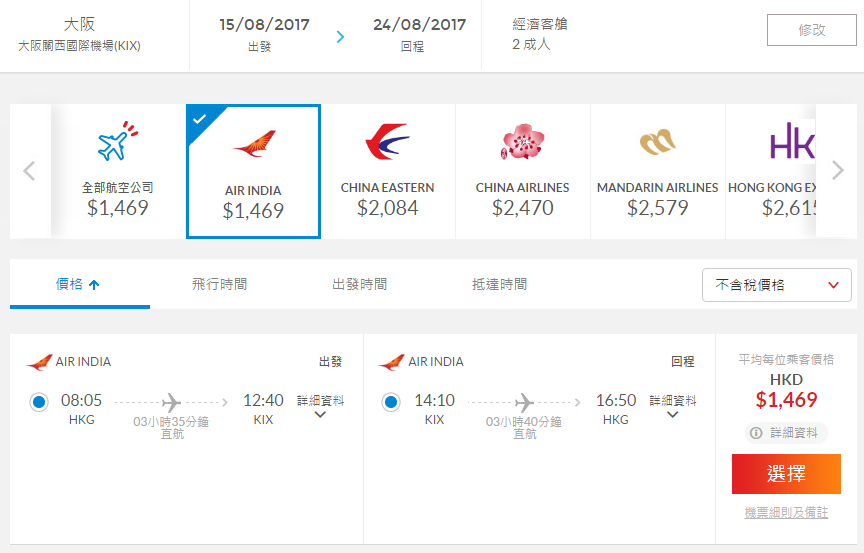Go to previous airlines with left arrow
Screen dimensions: 864x553
click(x=29, y=171)
